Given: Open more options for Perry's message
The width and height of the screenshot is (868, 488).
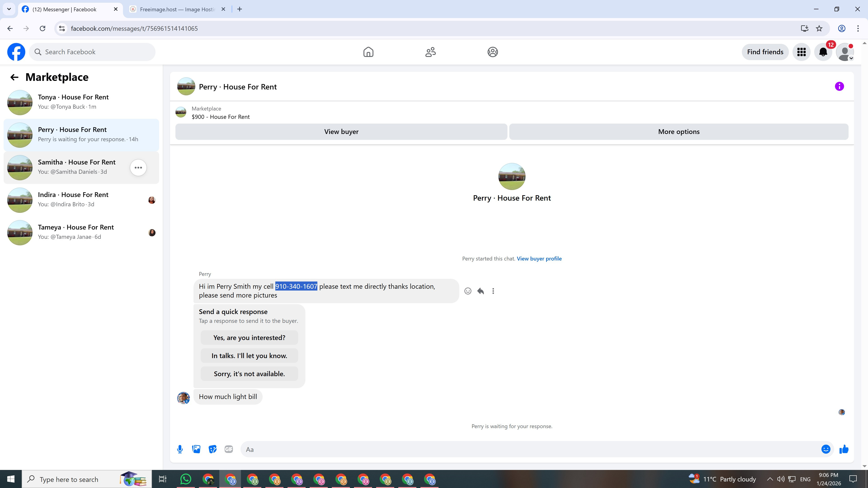Looking at the screenshot, I should (493, 291).
